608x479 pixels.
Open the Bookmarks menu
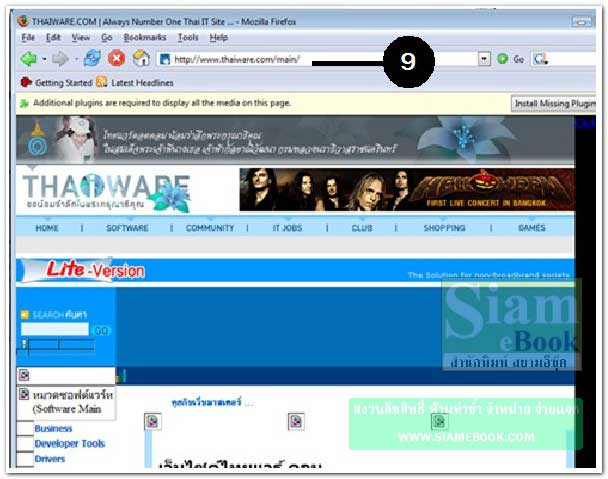(x=145, y=38)
